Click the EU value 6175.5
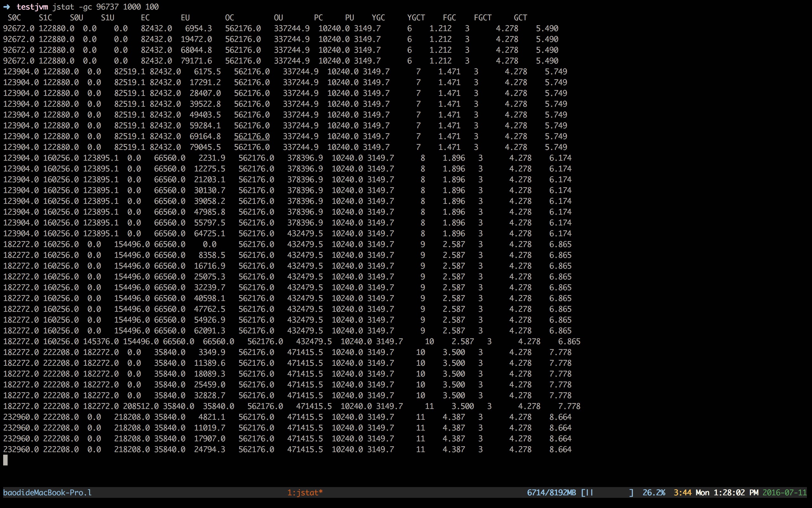This screenshot has height=508, width=812. tap(207, 71)
